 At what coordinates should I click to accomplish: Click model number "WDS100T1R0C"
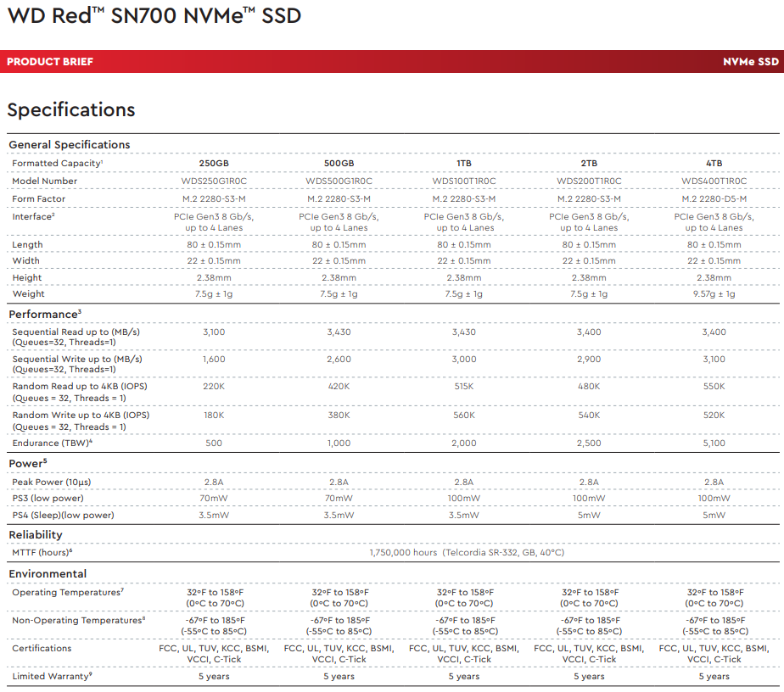[464, 181]
